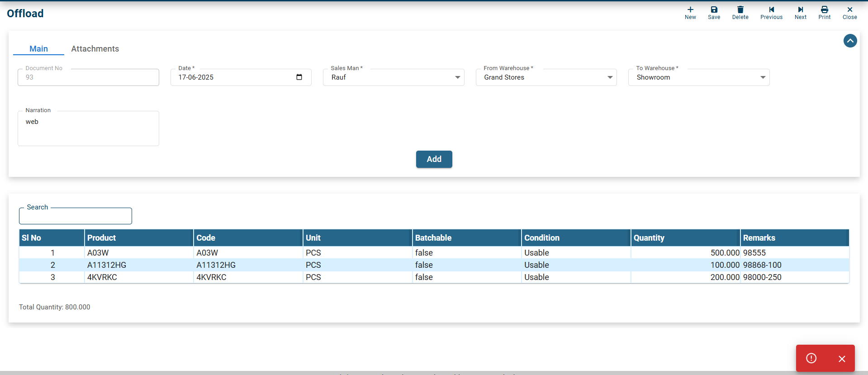
Task: Select the Main tab
Action: [x=38, y=49]
